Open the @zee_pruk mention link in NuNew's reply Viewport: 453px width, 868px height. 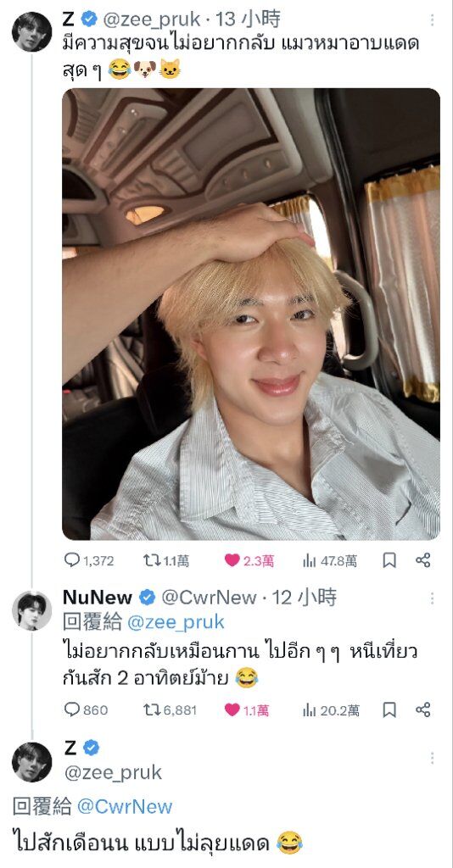[x=176, y=622]
